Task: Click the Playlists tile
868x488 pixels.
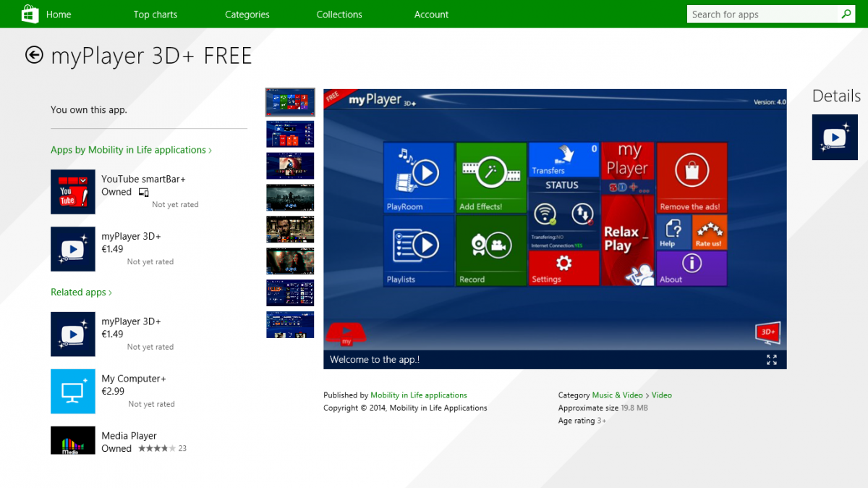Action: pos(419,251)
